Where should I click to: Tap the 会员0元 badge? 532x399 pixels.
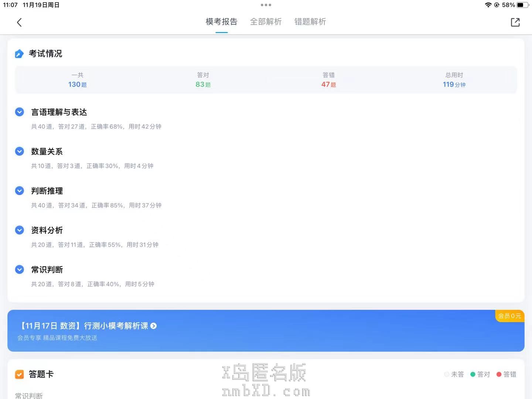pos(509,316)
